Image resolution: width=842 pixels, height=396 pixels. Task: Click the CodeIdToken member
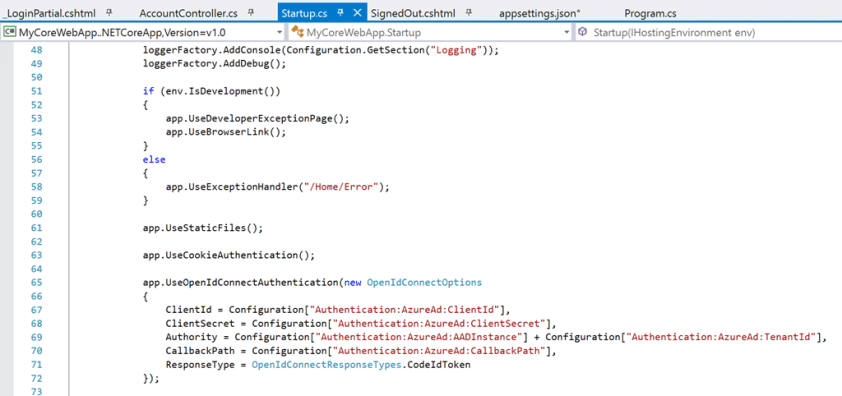tap(439, 365)
